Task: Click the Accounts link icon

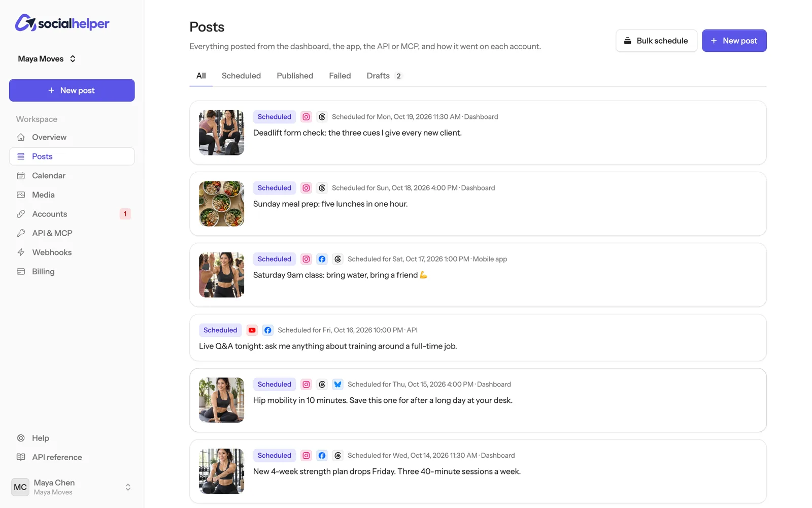Action: 21,214
